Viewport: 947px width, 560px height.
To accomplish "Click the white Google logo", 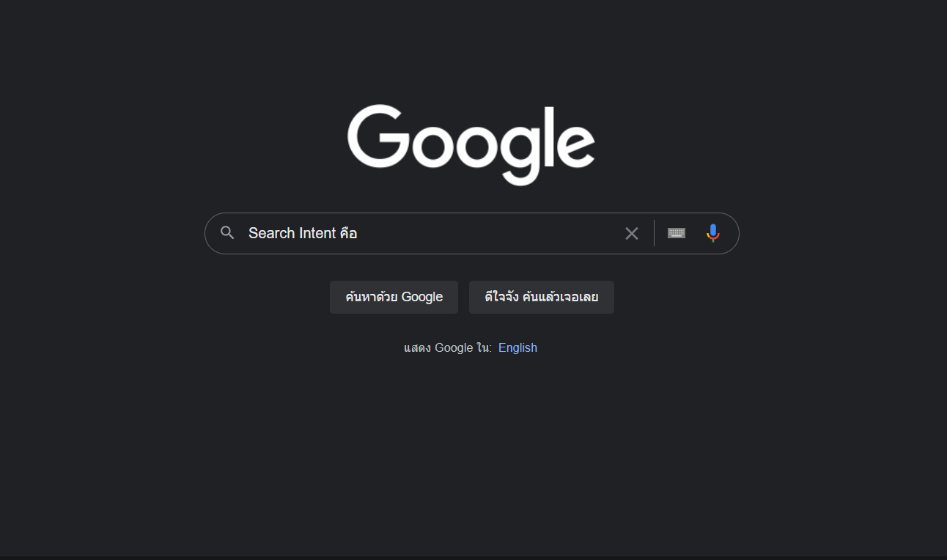I will click(471, 144).
